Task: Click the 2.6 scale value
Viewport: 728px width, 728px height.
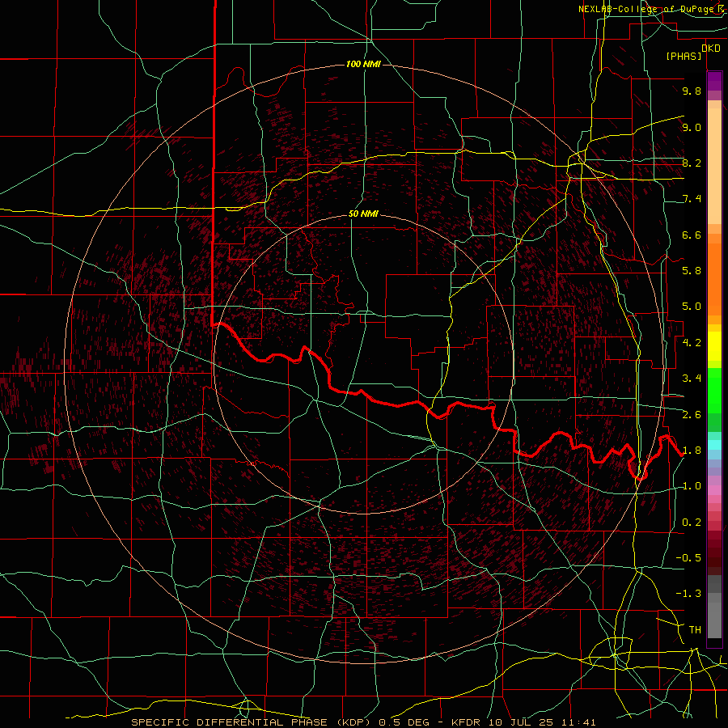Action: (692, 415)
